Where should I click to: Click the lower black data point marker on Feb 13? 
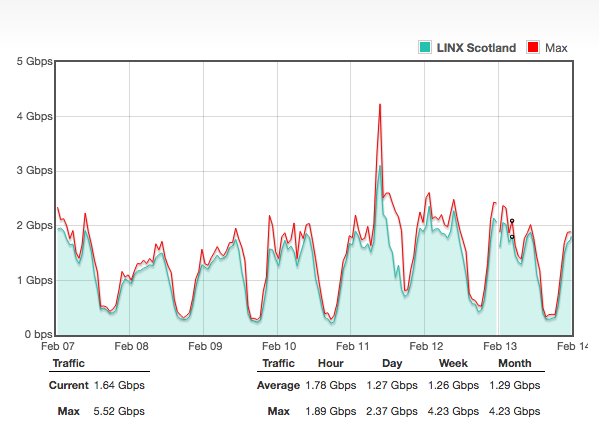pos(512,237)
